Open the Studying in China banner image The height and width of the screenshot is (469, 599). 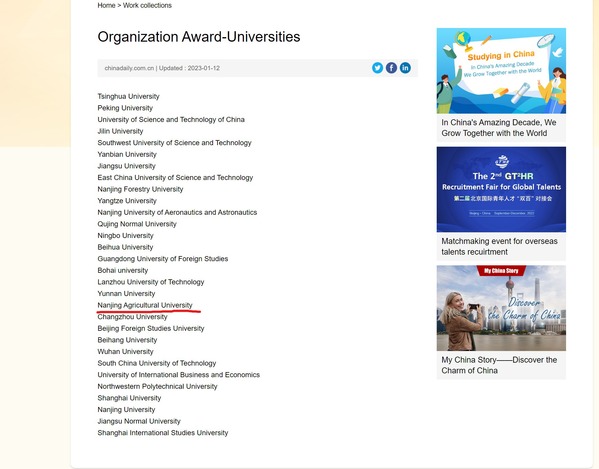click(501, 71)
